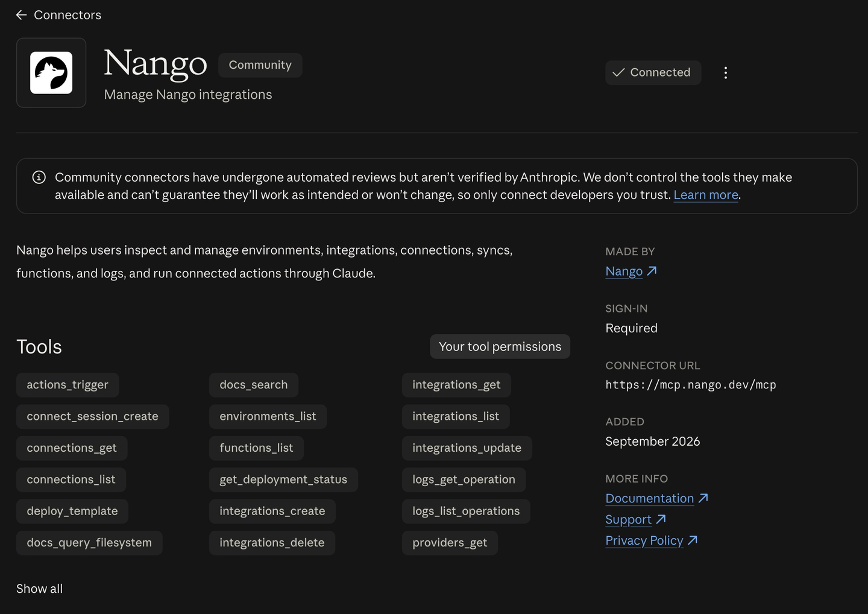This screenshot has height=614, width=868.
Task: Click the info icon in the community notice
Action: click(39, 177)
